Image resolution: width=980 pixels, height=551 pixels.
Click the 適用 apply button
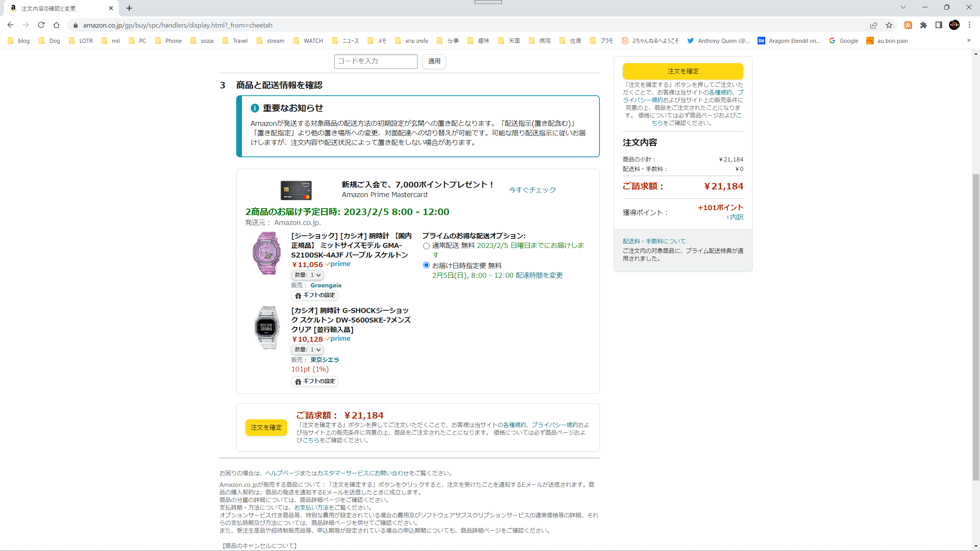434,61
